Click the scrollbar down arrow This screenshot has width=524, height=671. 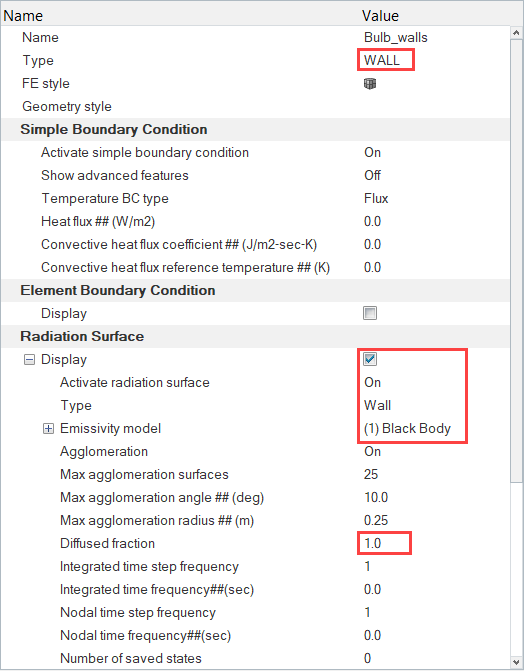coord(516,662)
